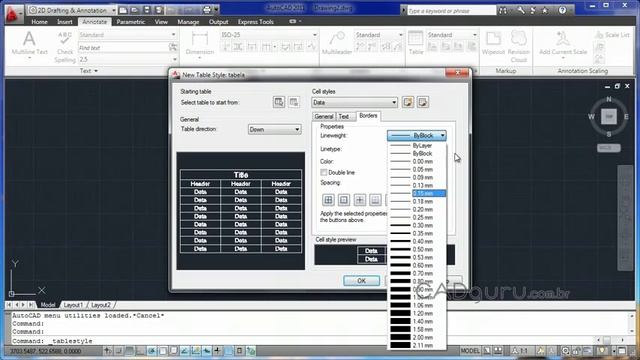The height and width of the screenshot is (360, 640).
Task: Start the Multileader tool
Action: (337, 44)
